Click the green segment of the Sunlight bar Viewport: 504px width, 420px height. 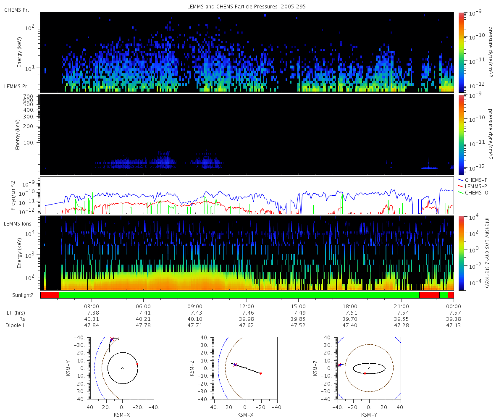tap(239, 295)
